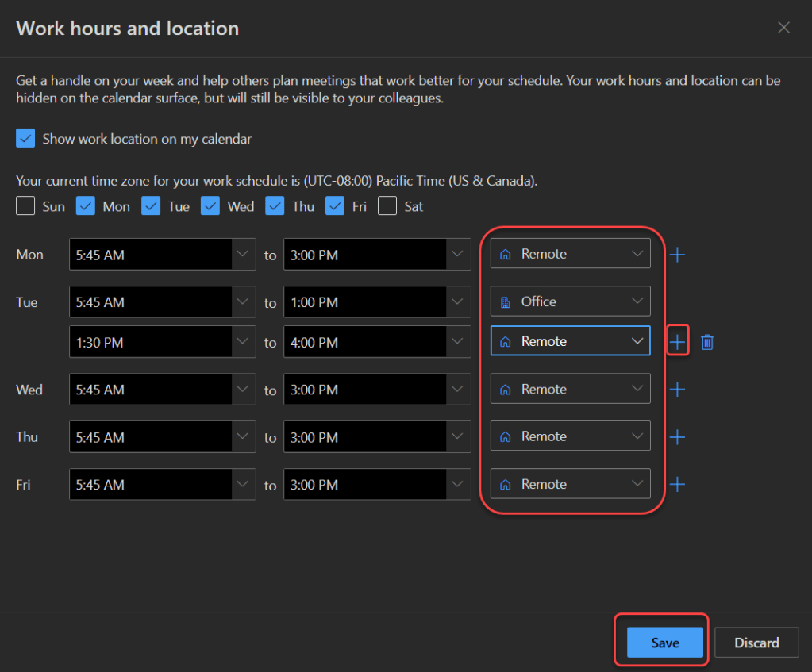Uncheck Show work location on my calendar
812x672 pixels.
tap(26, 139)
